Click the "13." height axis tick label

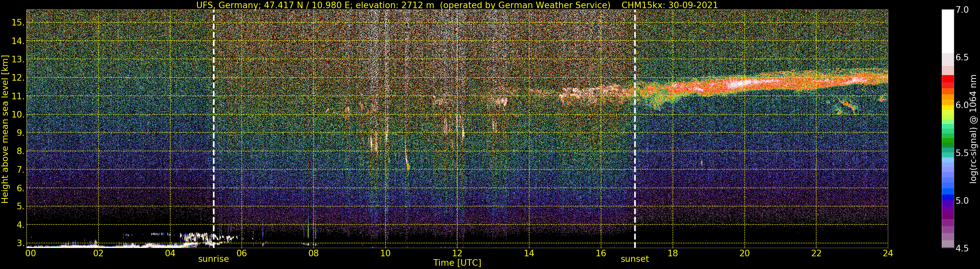[x=18, y=59]
